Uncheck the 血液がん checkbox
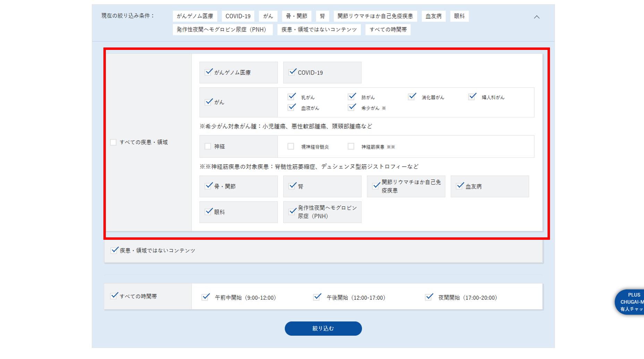644x359 pixels. [x=292, y=107]
